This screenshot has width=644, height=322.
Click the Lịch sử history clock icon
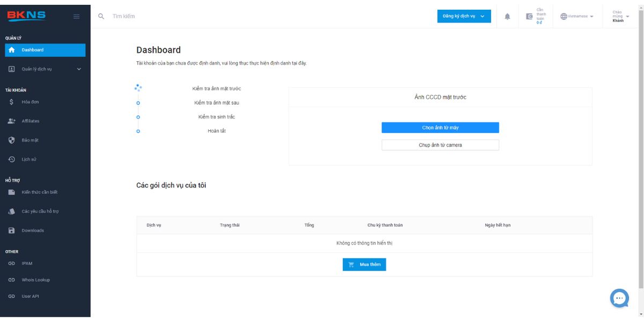click(x=11, y=159)
